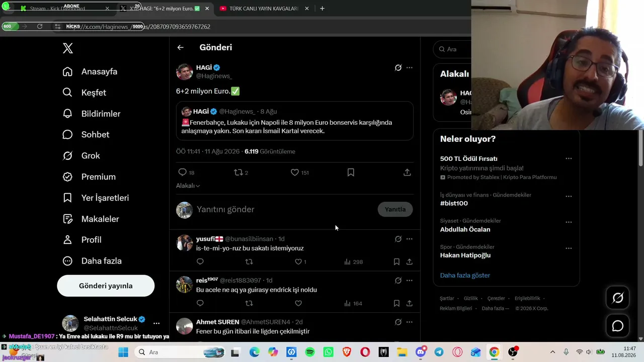The width and height of the screenshot is (644, 362).
Task: Like reis¹⁹⁰⁷'s comment
Action: [x=298, y=303]
